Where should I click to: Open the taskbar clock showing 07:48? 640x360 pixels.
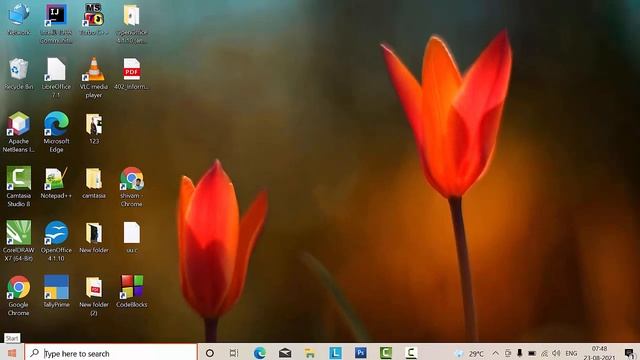pyautogui.click(x=599, y=353)
